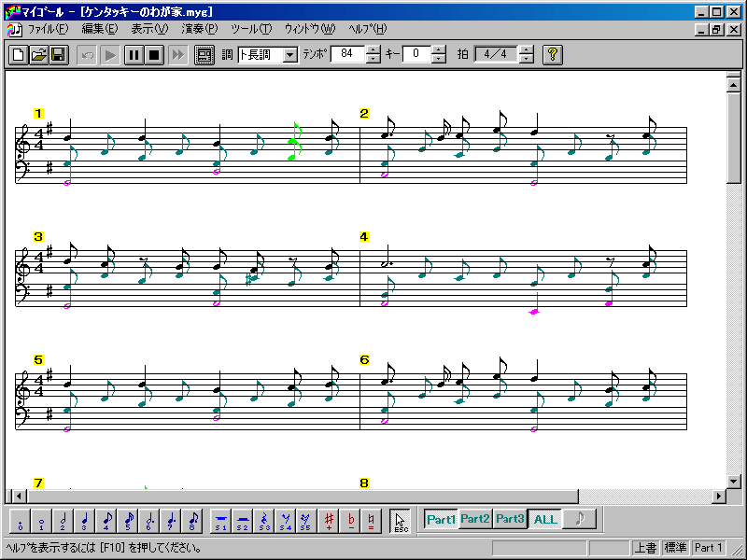Open the ヘルプ(H) menu
The image size is (747, 560).
click(x=367, y=29)
